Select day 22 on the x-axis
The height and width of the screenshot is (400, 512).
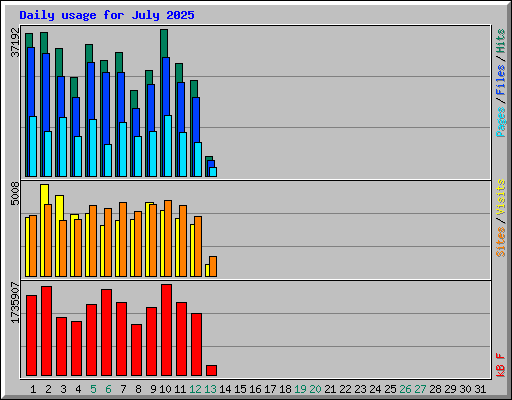pos(345,389)
